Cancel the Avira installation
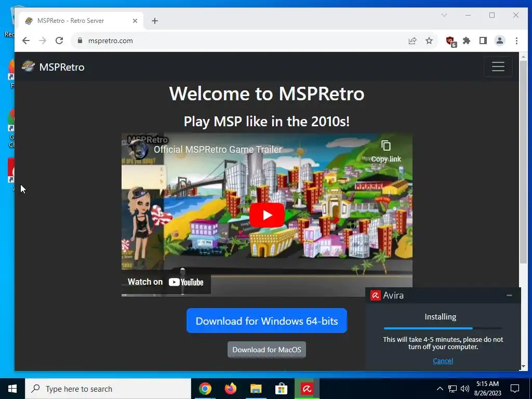This screenshot has height=399, width=532. [x=443, y=361]
